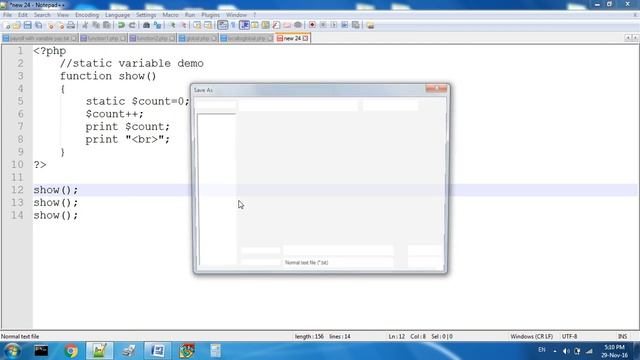Click the Synchronize vertical scrolling icon

[197, 25]
